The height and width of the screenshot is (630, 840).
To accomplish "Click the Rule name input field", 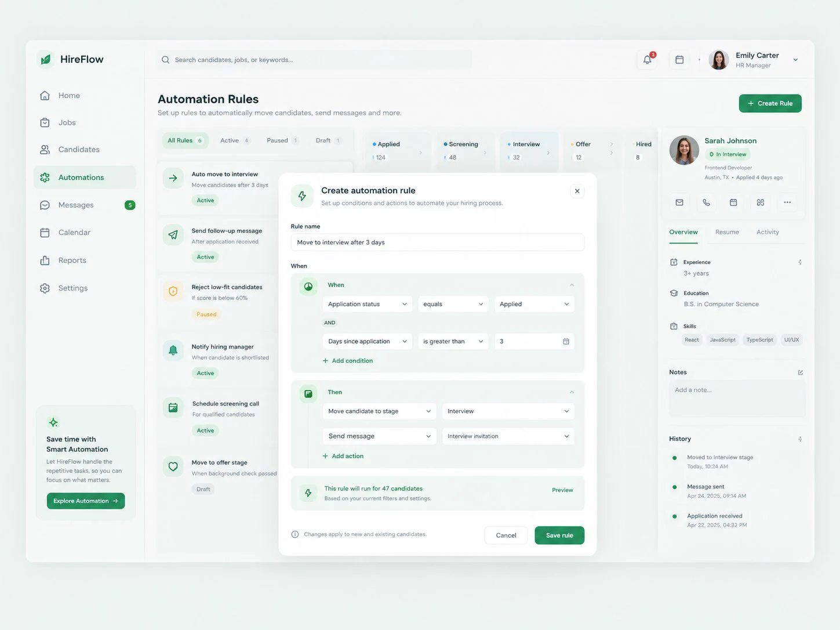I will [438, 242].
